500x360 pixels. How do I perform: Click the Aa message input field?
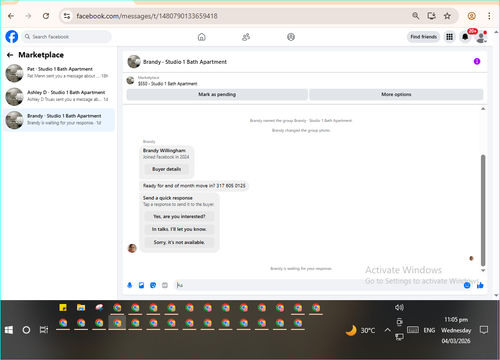click(x=318, y=285)
